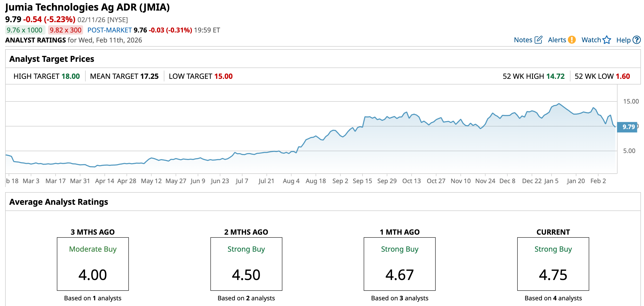Click the red ask 9.82 x 300 box
Viewport: 644px width, 306px height.
(x=65, y=30)
